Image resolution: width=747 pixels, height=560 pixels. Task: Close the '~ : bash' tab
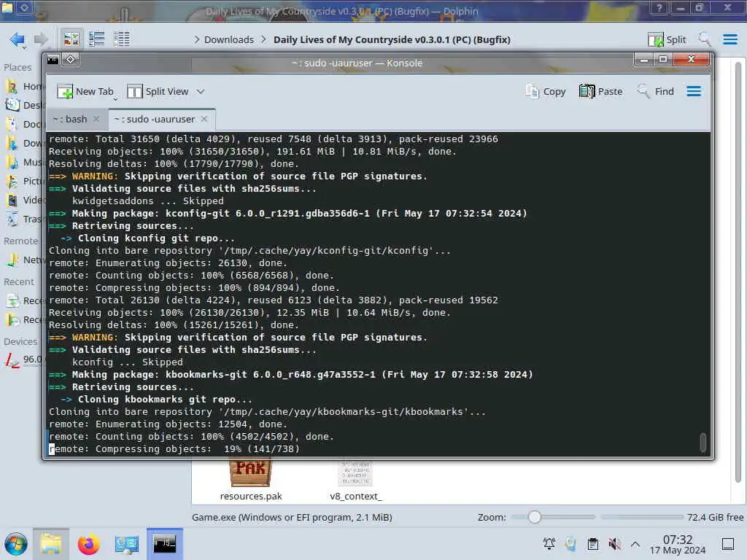(x=96, y=119)
